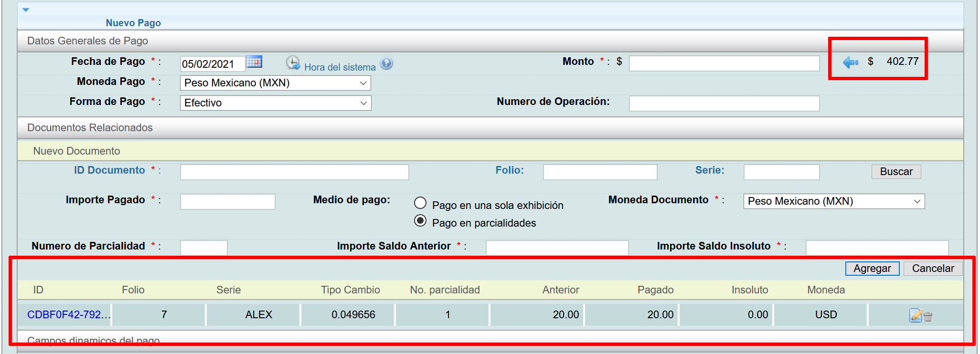Focus the ID Documento text field
980x354 pixels.
(294, 172)
